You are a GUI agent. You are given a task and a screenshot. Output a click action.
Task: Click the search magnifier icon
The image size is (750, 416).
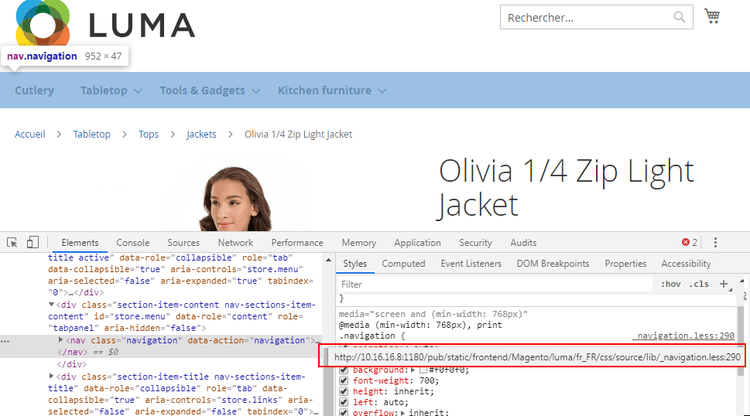pos(680,17)
